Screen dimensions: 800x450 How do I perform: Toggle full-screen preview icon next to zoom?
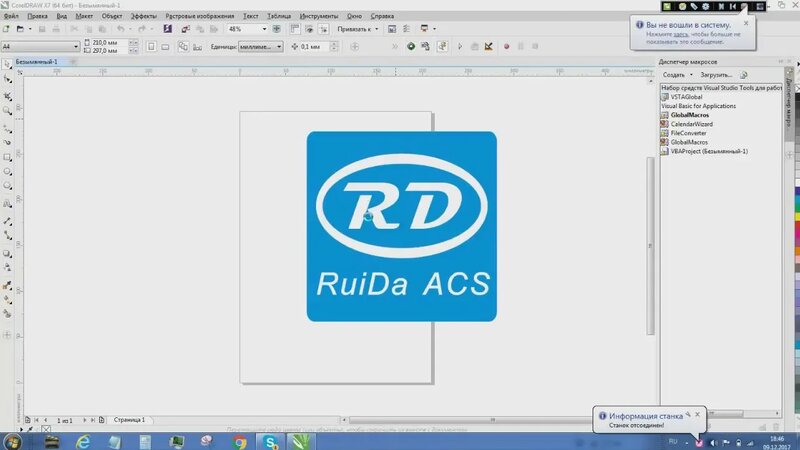[x=277, y=29]
